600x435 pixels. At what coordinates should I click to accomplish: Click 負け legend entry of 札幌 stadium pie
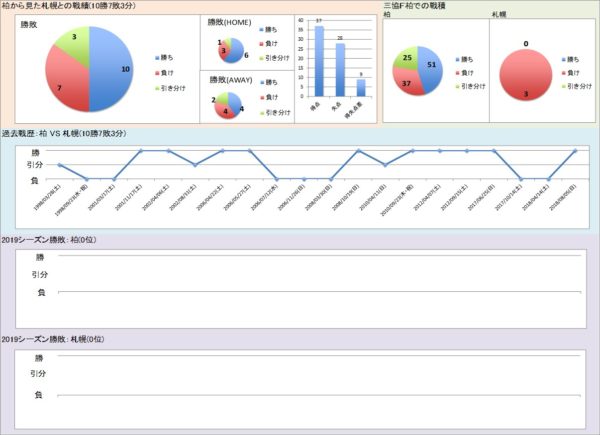pos(571,73)
